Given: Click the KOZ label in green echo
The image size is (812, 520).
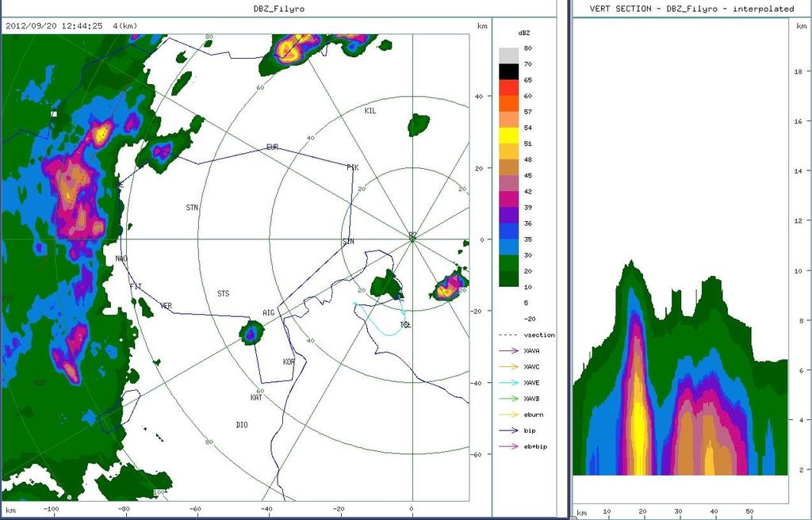Looking at the screenshot, I should point(40,383).
